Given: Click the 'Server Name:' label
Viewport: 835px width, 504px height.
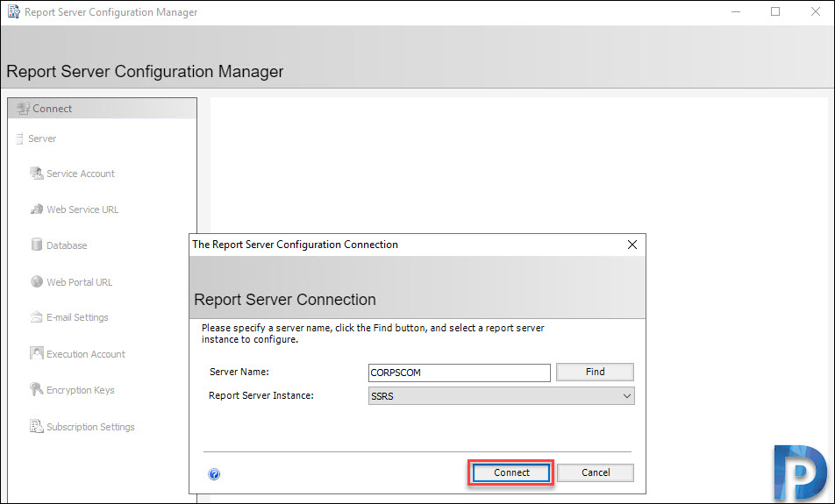Looking at the screenshot, I should 239,372.
